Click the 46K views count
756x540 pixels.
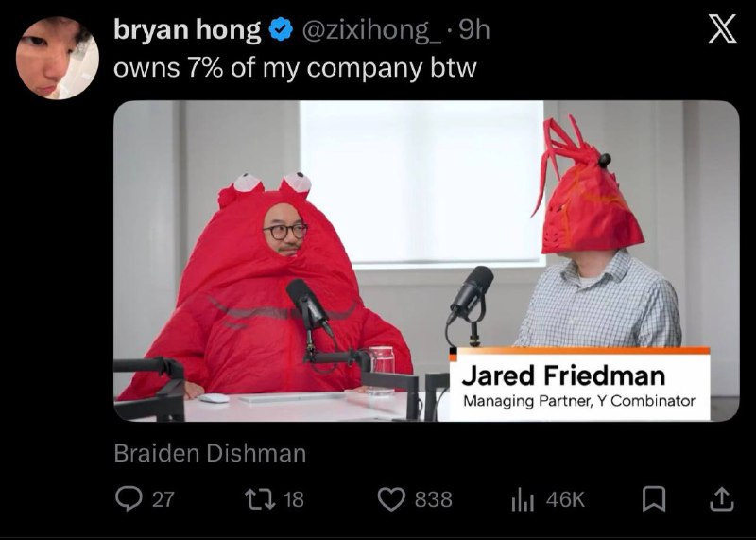(x=565, y=499)
